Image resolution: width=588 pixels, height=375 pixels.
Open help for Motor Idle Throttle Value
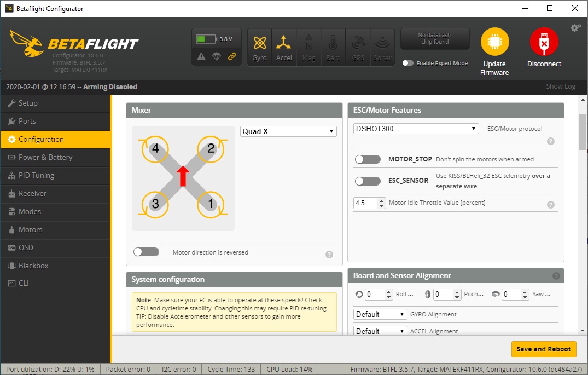(550, 205)
